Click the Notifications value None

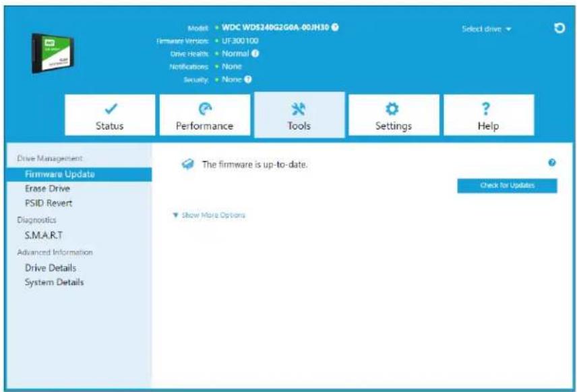[231, 67]
